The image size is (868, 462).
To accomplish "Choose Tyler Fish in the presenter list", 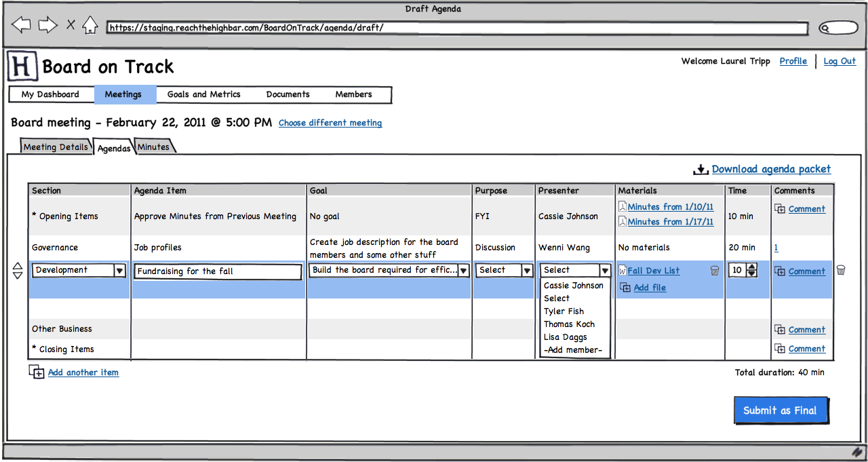I will (x=564, y=311).
